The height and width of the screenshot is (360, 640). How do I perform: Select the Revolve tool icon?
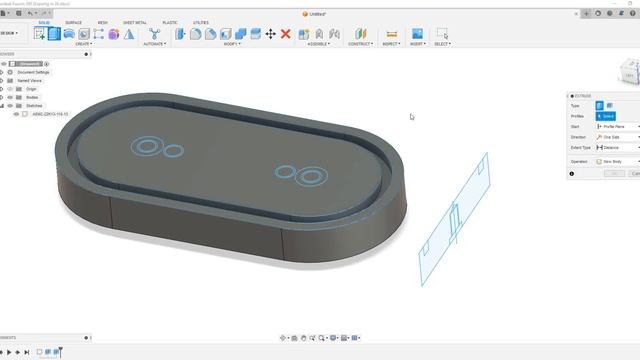[69, 34]
